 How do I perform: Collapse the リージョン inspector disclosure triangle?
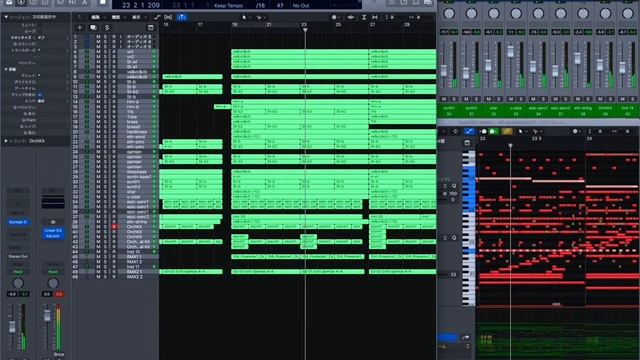(x=6, y=17)
